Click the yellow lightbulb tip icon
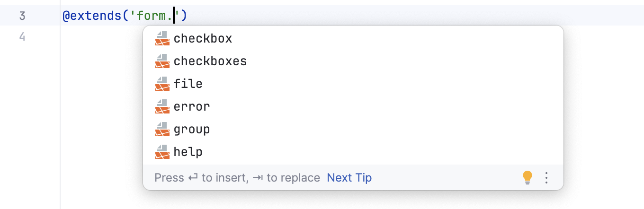This screenshot has height=209, width=644. [528, 177]
